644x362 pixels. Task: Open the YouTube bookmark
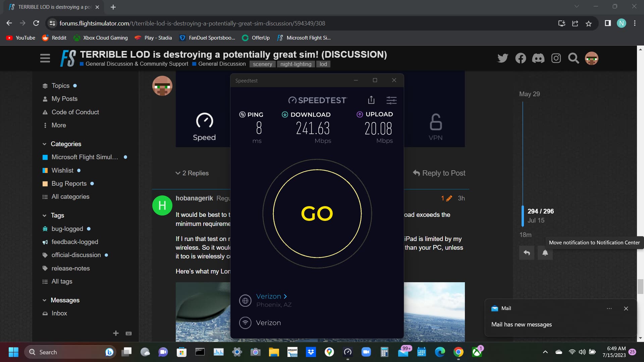click(x=21, y=38)
